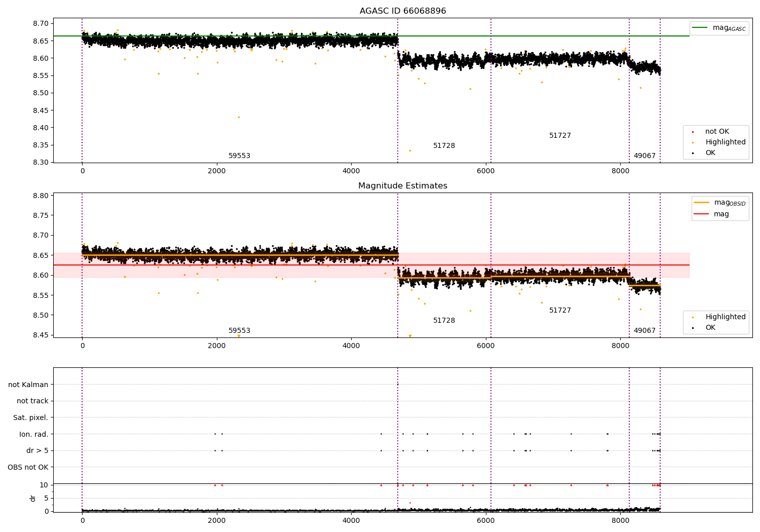Screen dimensions: 760x532
Task: Select the 'not OK' legend entry in the top plot
Action: coord(717,132)
